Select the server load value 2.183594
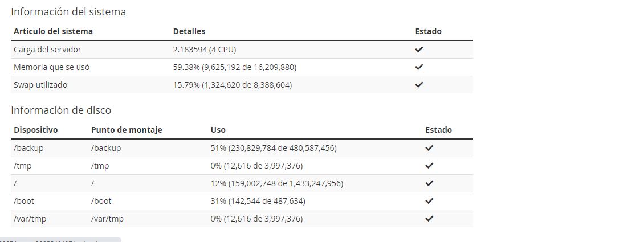 point(191,50)
